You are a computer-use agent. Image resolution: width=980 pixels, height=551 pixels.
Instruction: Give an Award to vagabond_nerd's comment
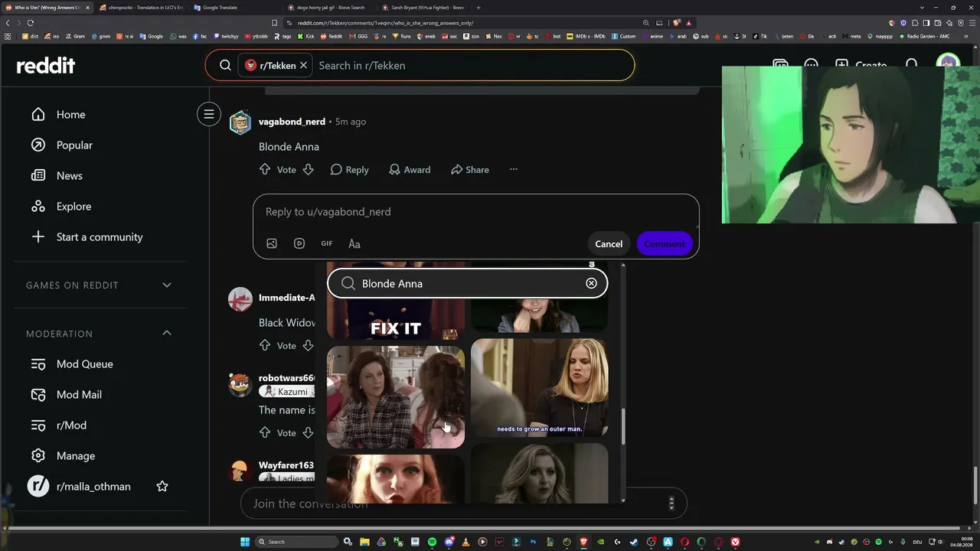tap(410, 170)
